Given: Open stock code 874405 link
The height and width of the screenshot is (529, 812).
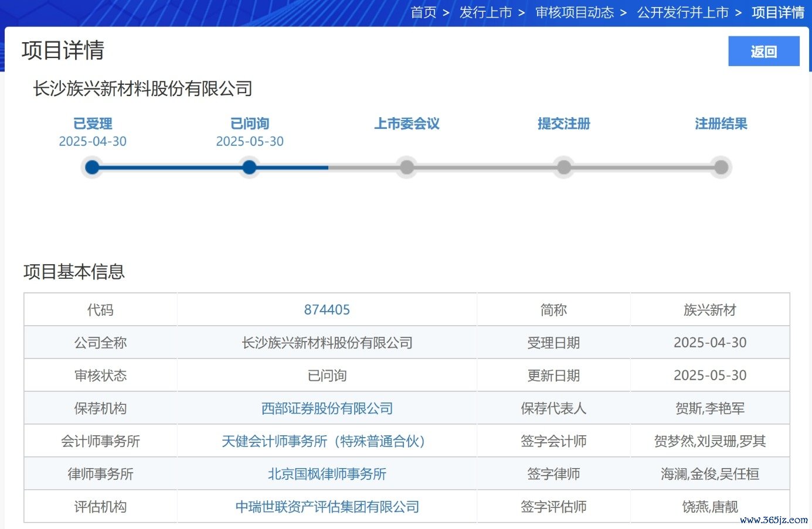Looking at the screenshot, I should (x=327, y=310).
